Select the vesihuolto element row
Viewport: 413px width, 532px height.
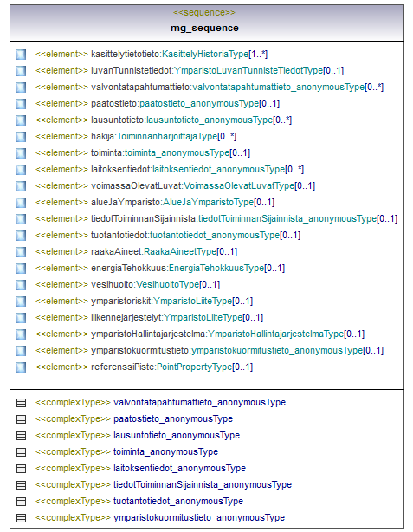click(x=127, y=285)
